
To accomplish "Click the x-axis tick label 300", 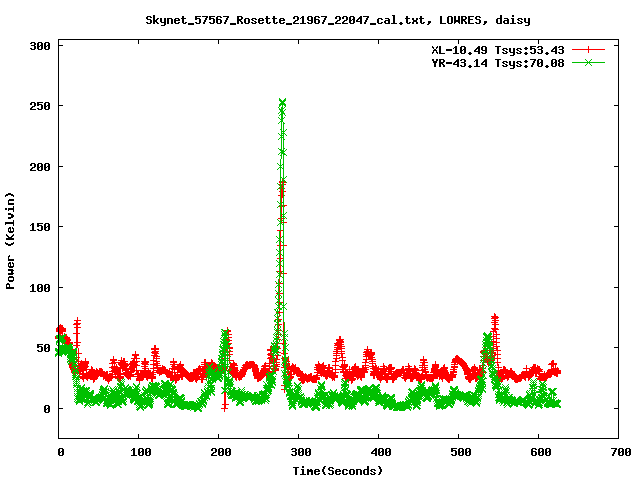I will coord(301,452).
